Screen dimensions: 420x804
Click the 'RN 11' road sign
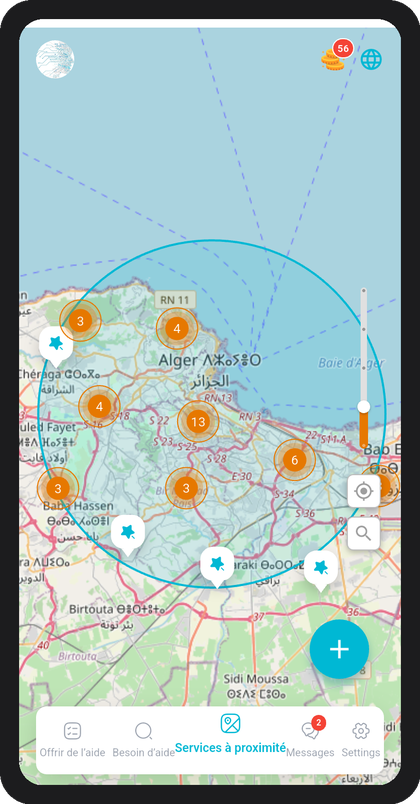tap(175, 299)
